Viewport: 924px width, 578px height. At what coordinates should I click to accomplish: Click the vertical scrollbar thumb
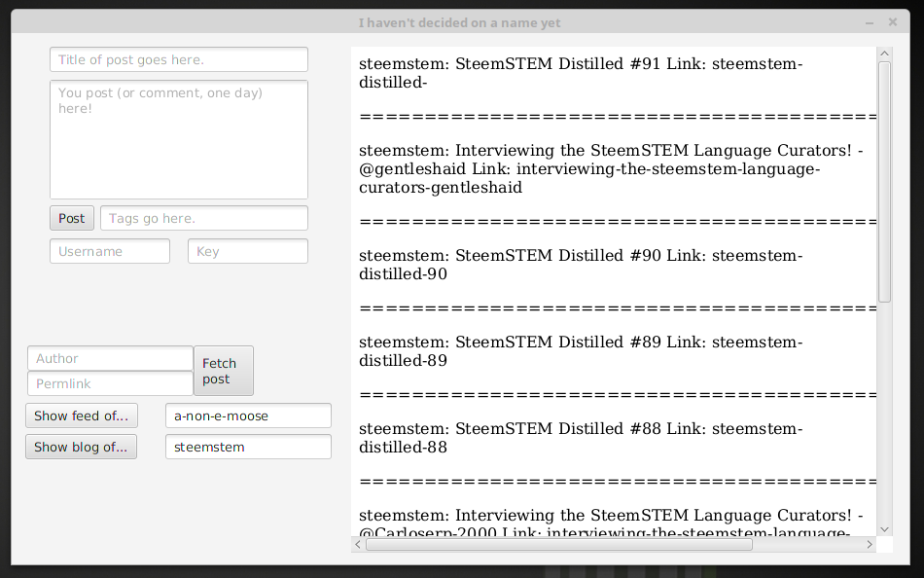click(884, 182)
